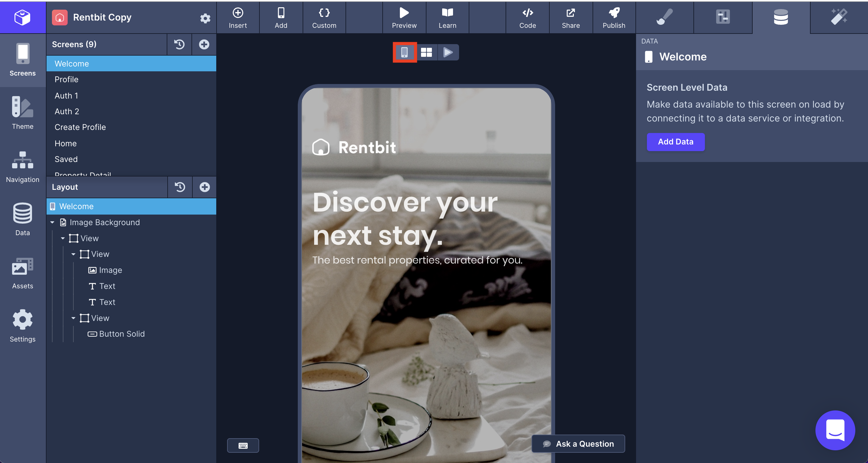Switch to the Properties config tab
The image size is (868, 463).
click(723, 17)
